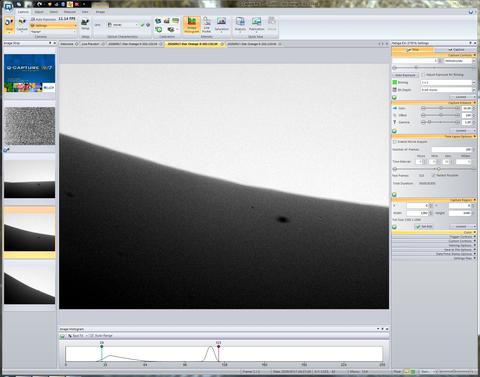Click the exposure time slider

point(434,68)
